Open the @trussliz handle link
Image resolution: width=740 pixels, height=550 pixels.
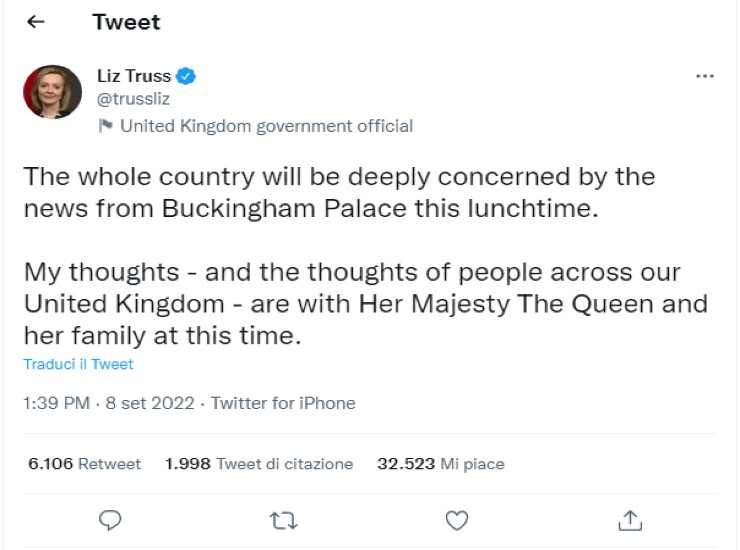point(133,100)
